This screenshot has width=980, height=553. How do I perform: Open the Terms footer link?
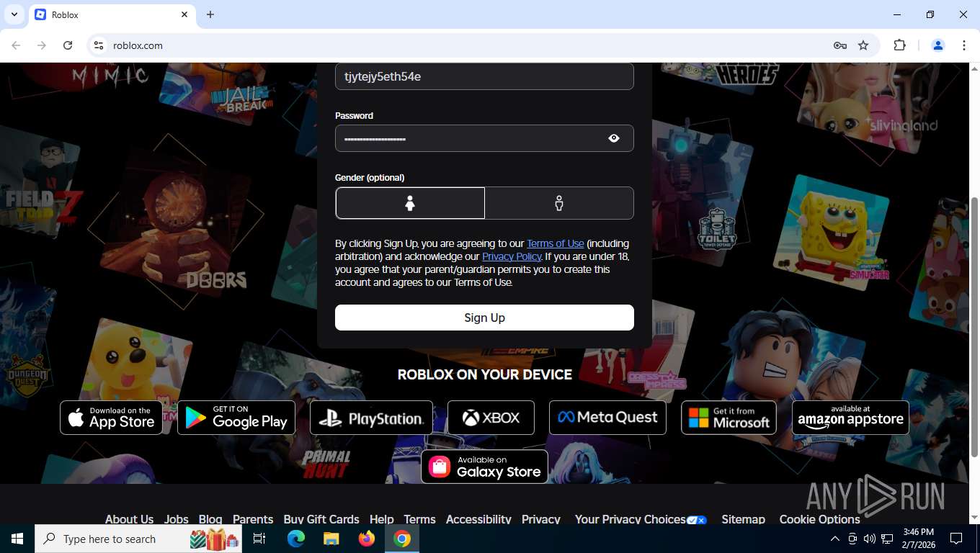(419, 518)
